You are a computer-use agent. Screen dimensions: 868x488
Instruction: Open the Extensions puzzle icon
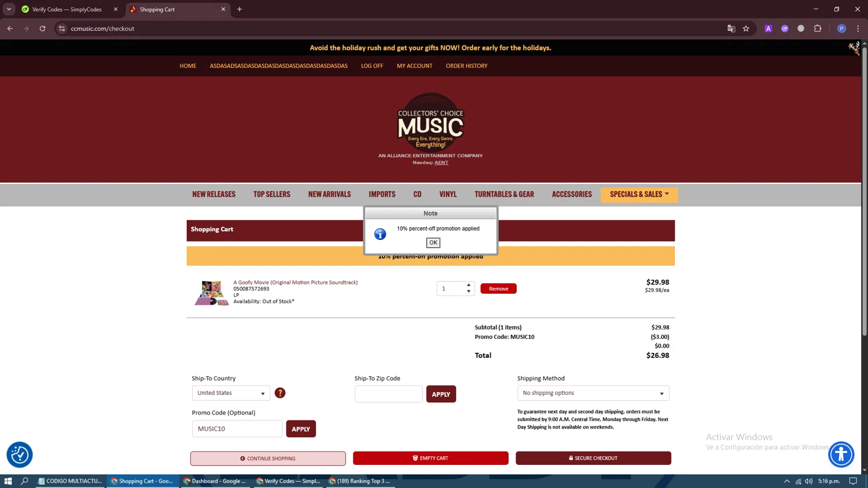pos(818,28)
